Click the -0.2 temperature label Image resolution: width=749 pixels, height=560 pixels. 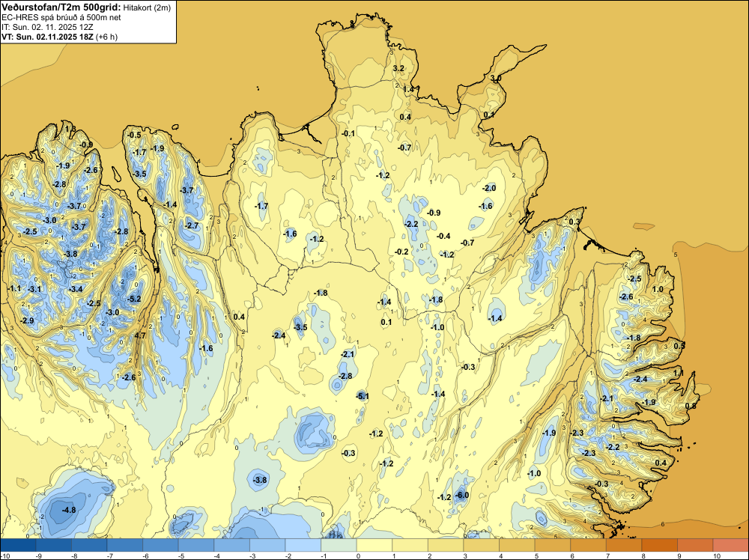(401, 252)
